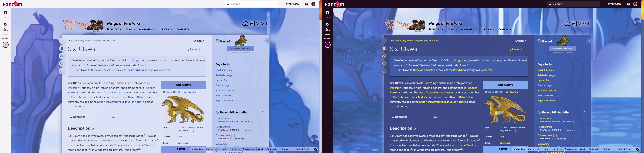Viewport: 644px width, 153px height.
Task: Select the Graphic Novel infobox tab, dark window
Action: (x=493, y=92)
